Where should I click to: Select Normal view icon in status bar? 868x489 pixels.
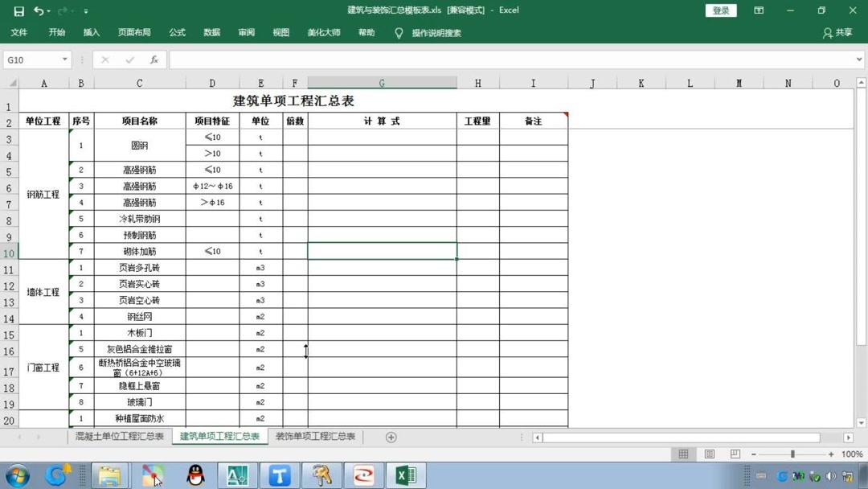click(683, 454)
